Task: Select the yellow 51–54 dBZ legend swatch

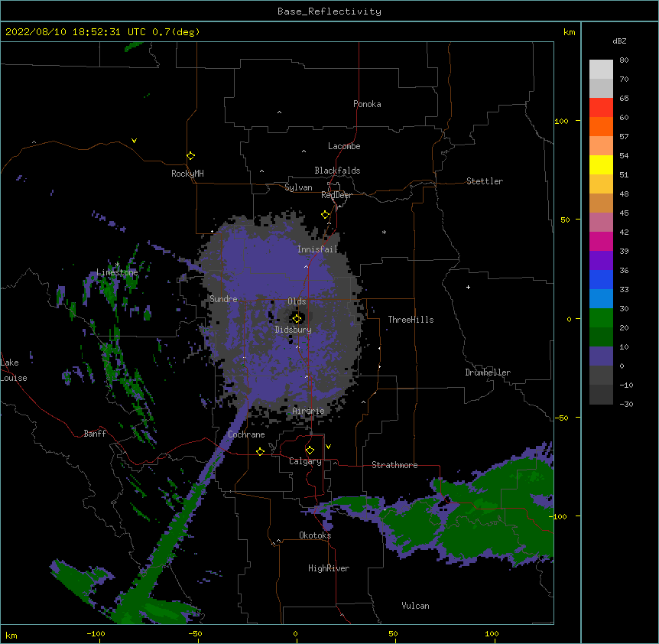Action: [601, 164]
